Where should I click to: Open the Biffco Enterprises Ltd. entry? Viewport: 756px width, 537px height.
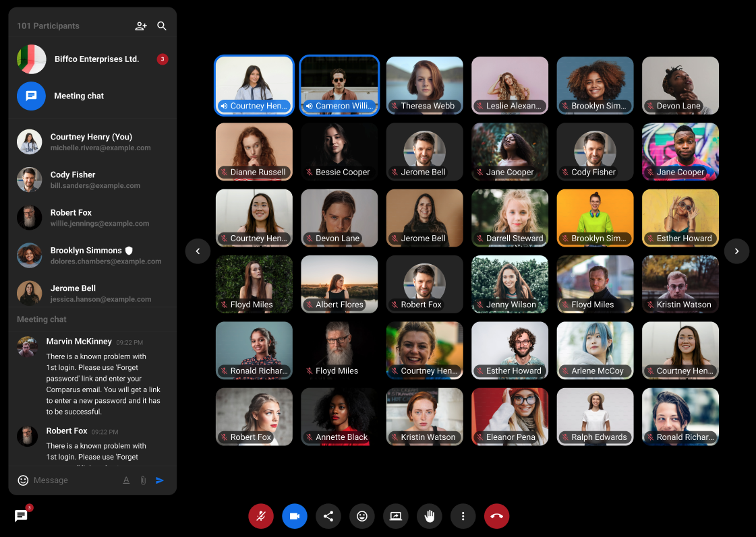(x=92, y=59)
